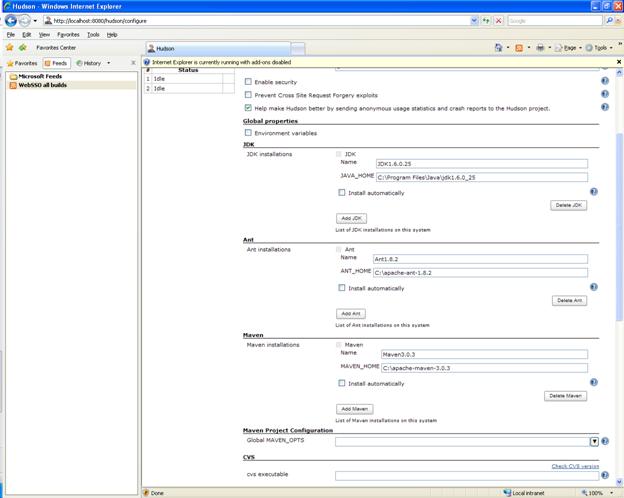Open the Favorites menu in menu bar
Image resolution: width=624 pixels, height=498 pixels.
[x=68, y=35]
